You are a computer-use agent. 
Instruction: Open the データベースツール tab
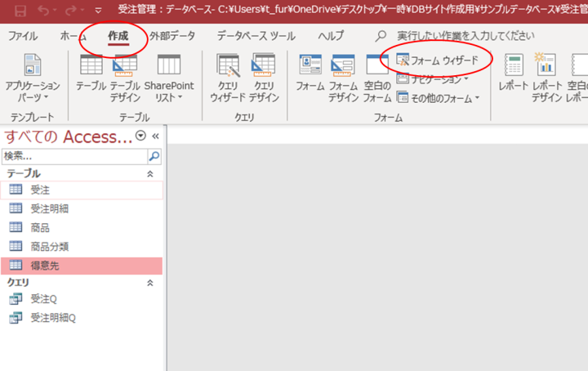(x=256, y=36)
